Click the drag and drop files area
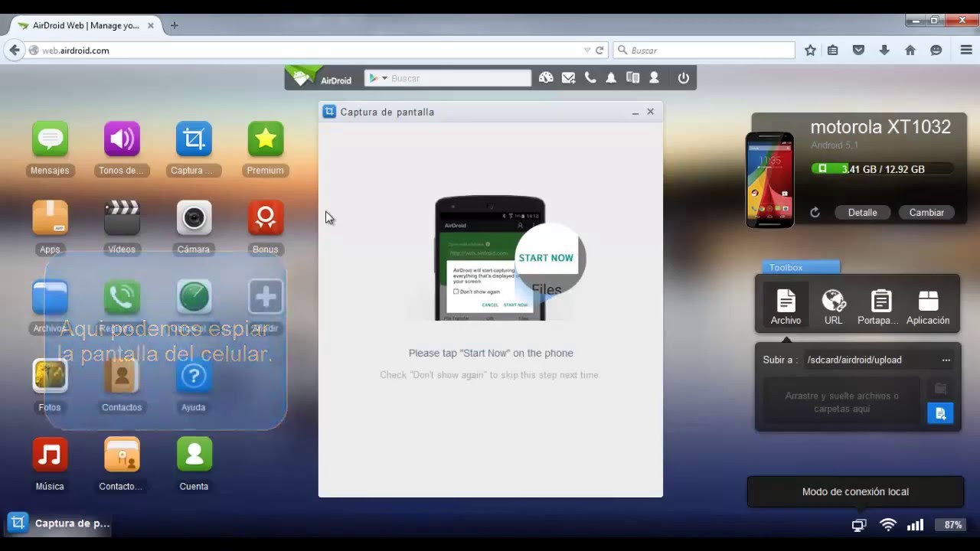980x551 pixels. tap(842, 403)
